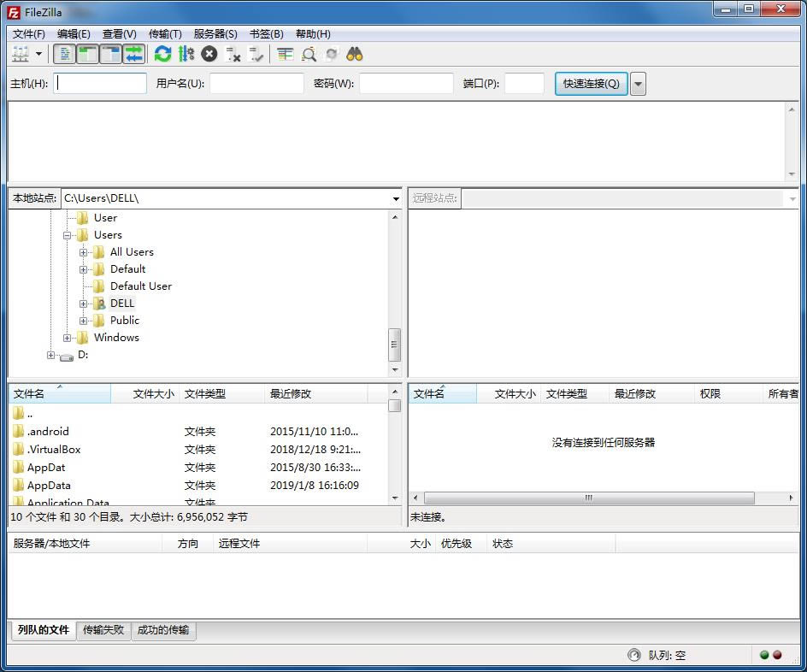The image size is (807, 672).
Task: Click the FileZilla logo in the title bar
Action: pos(14,12)
